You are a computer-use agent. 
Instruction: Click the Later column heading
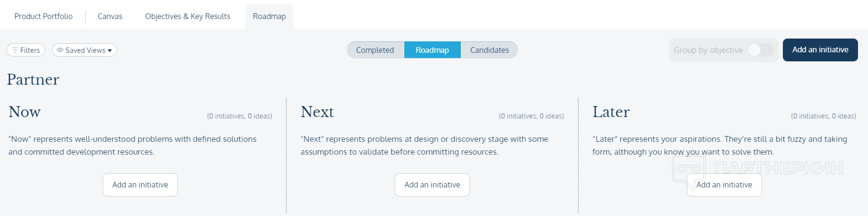[x=611, y=112]
